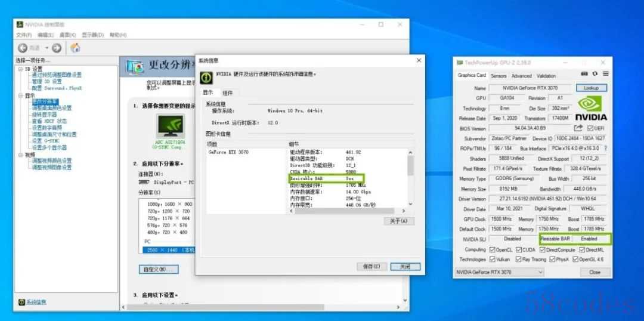Click the Lookup button
Screen dimensions: 644x321
tap(591, 88)
